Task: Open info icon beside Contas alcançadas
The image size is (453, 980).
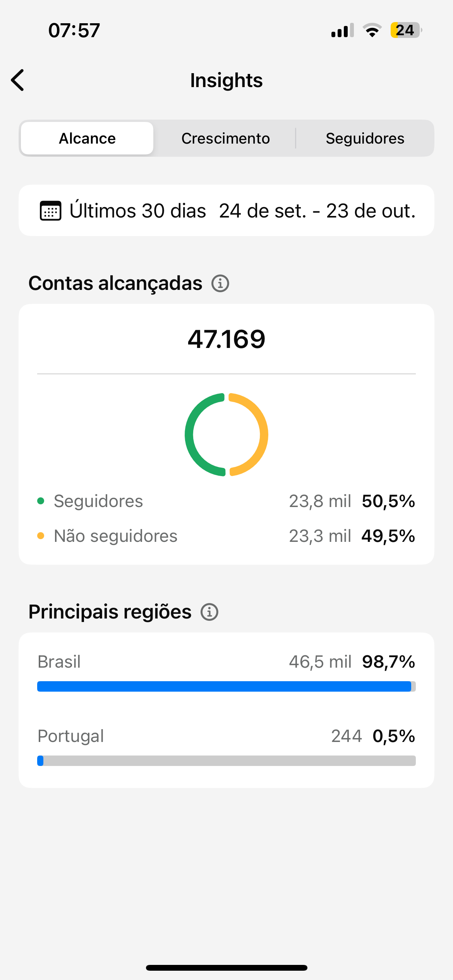Action: tap(220, 283)
